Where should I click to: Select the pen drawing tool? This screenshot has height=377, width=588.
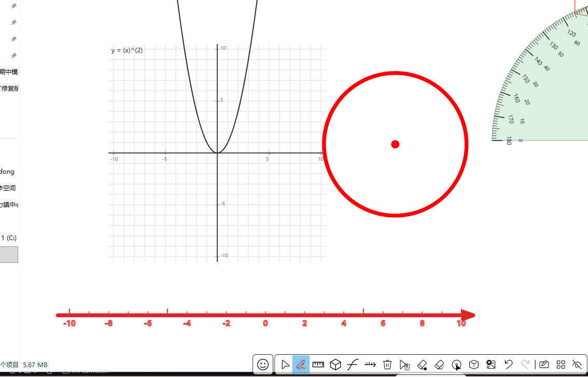pos(301,365)
